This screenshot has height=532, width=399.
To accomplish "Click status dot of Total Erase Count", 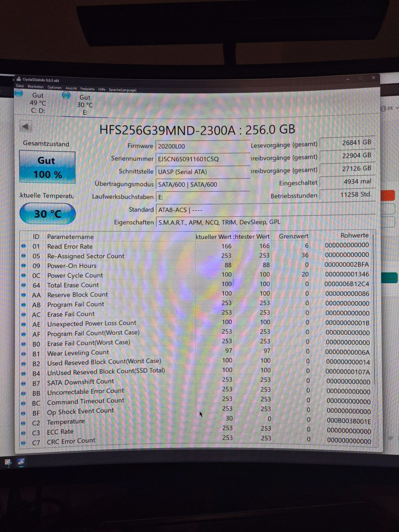I will [x=23, y=285].
